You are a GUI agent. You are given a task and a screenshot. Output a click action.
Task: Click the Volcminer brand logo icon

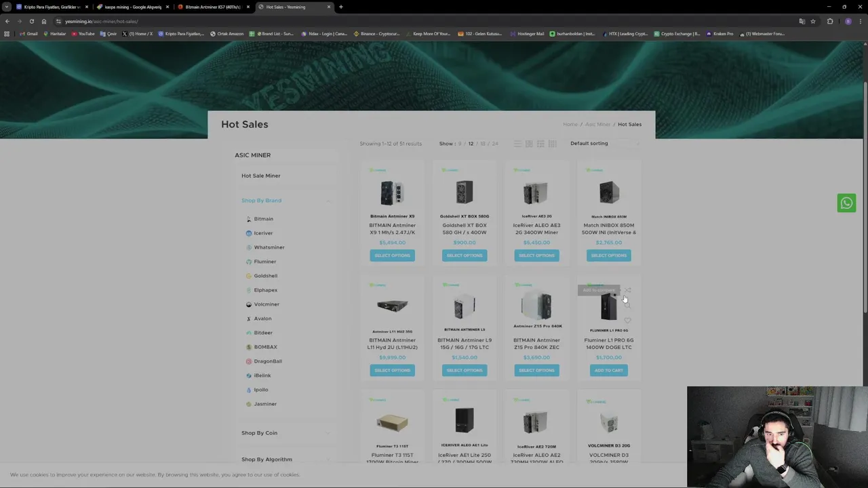click(x=249, y=304)
